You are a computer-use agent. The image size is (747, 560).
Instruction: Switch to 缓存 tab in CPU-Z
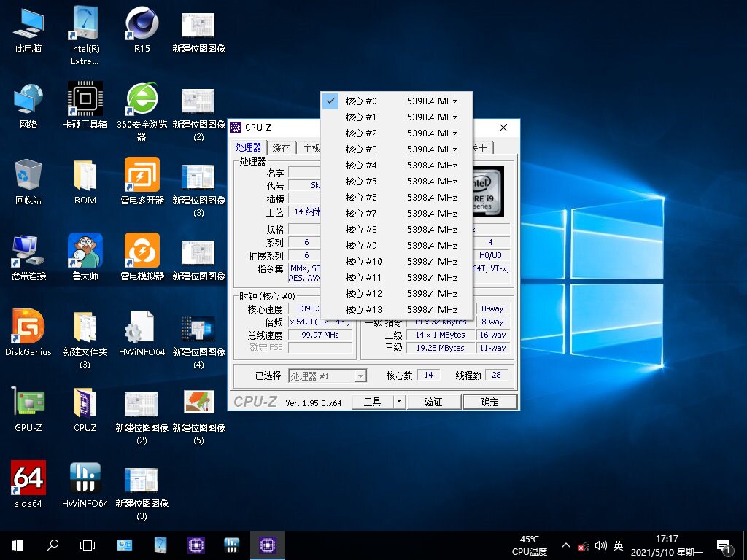(x=281, y=148)
